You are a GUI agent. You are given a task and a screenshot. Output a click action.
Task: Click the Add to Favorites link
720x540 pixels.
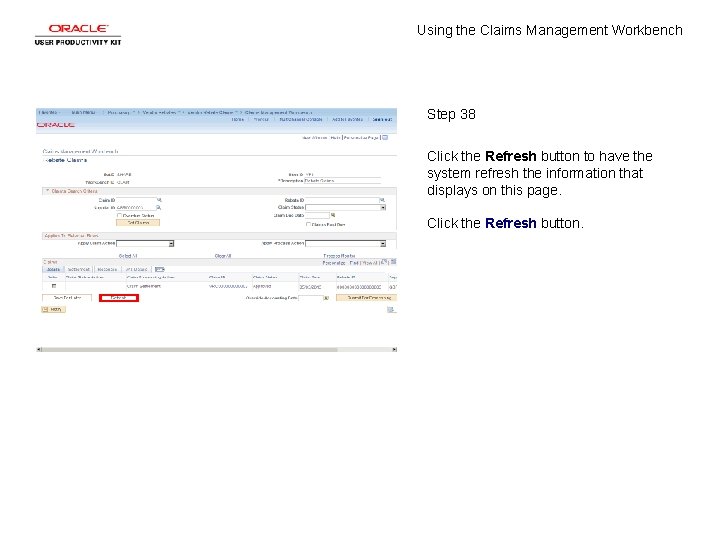point(348,119)
